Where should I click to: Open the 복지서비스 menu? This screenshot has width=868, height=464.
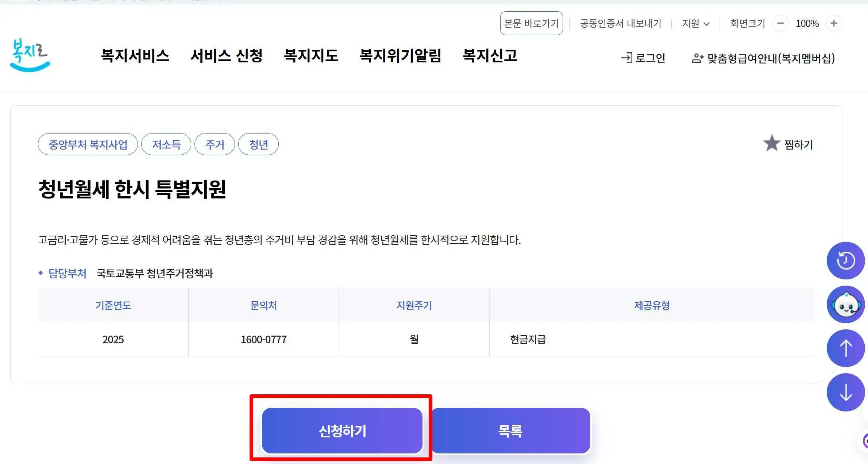click(x=135, y=56)
